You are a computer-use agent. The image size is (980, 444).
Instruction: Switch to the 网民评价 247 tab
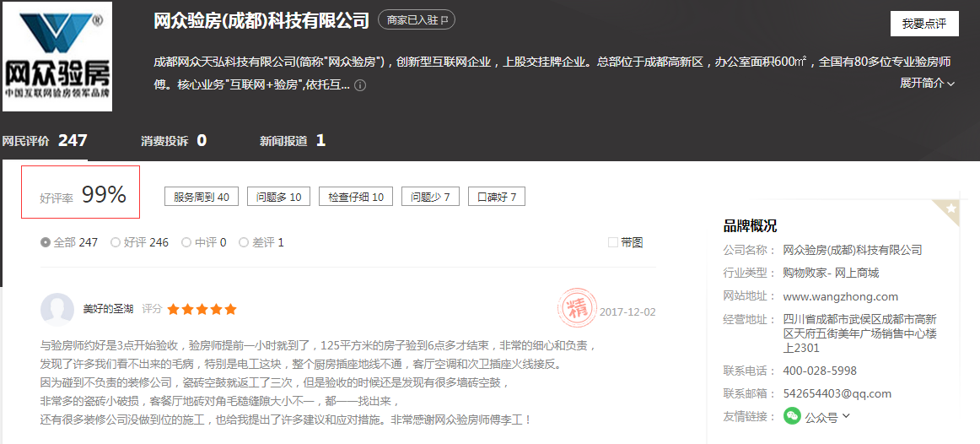click(45, 141)
